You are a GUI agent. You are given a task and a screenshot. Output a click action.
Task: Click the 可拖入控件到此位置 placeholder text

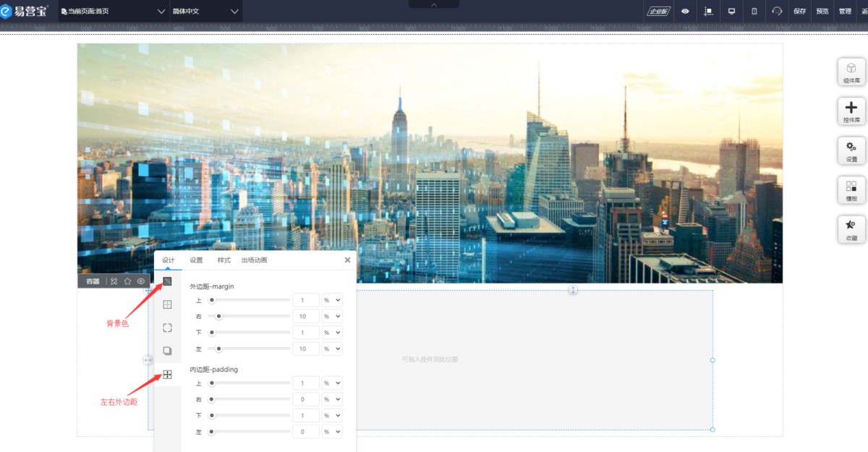click(x=430, y=359)
